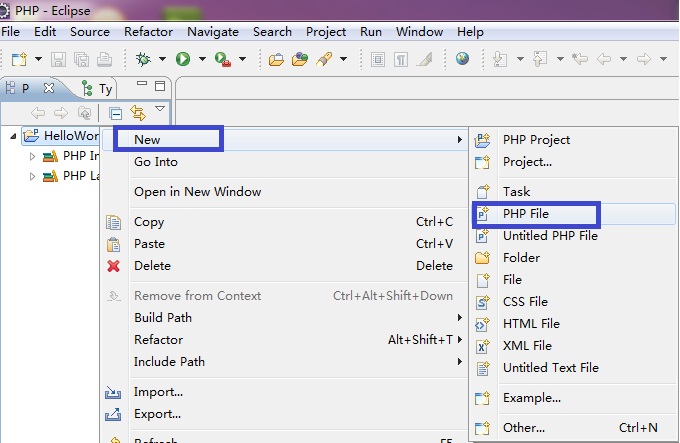Switch to the Type Hierarchy tab
Screen dimensions: 680x443
point(97,88)
